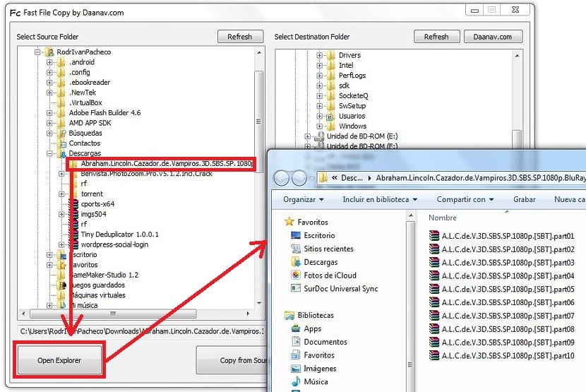Select wordpress-social-login in the tree

[x=114, y=244]
